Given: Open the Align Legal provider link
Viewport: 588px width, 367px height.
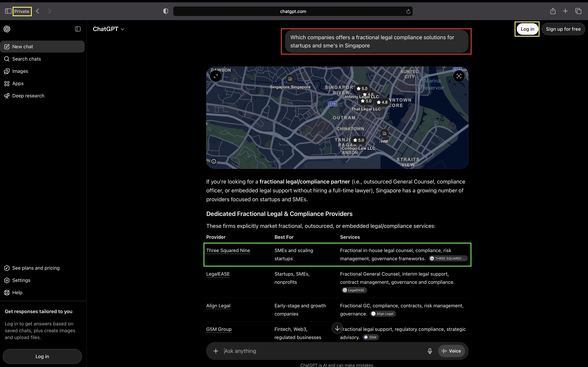Looking at the screenshot, I should (x=218, y=306).
